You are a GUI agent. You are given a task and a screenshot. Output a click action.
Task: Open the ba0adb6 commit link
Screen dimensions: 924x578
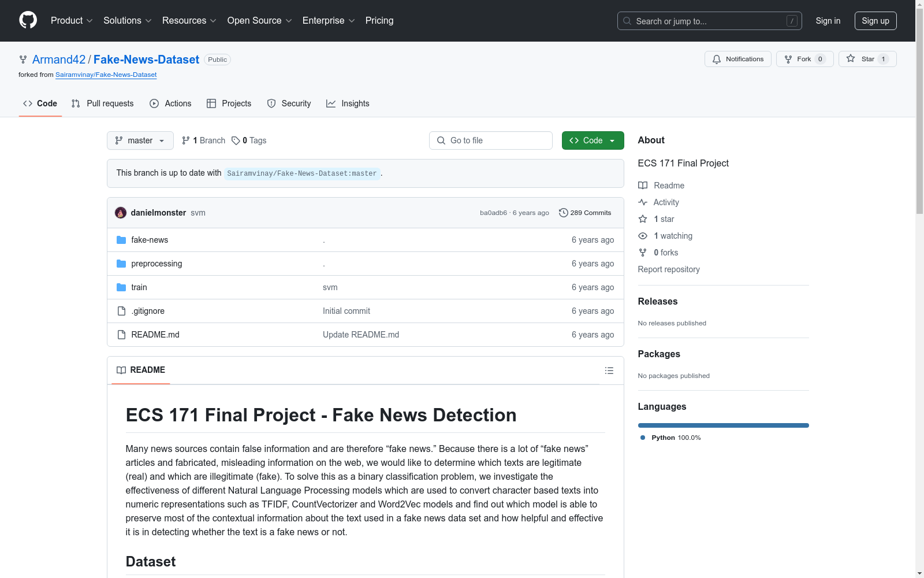point(493,213)
